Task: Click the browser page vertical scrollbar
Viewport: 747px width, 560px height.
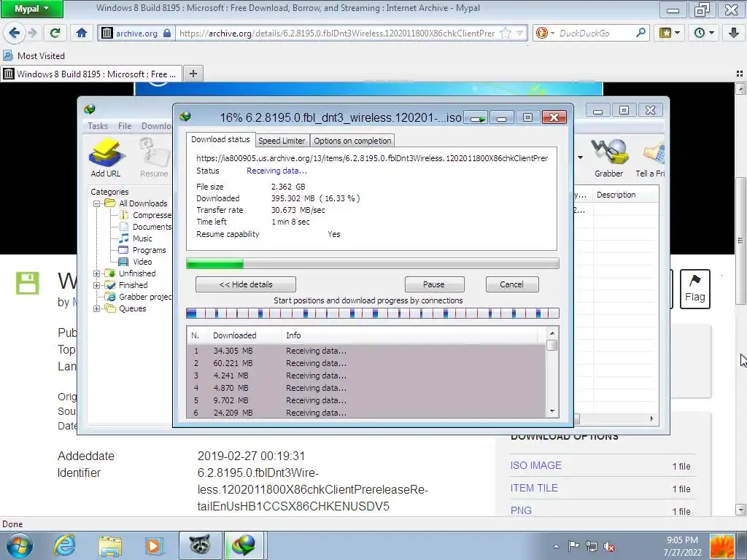Action: pos(740,241)
